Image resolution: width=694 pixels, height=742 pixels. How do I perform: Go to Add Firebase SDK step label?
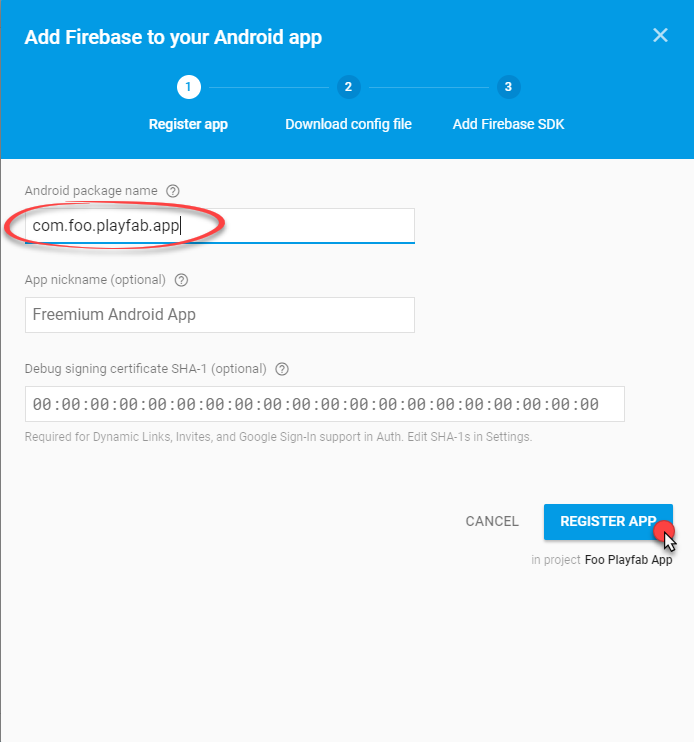pyautogui.click(x=508, y=124)
